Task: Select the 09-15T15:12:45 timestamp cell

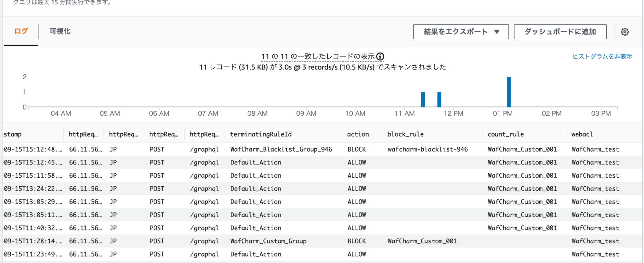Action: [33, 162]
